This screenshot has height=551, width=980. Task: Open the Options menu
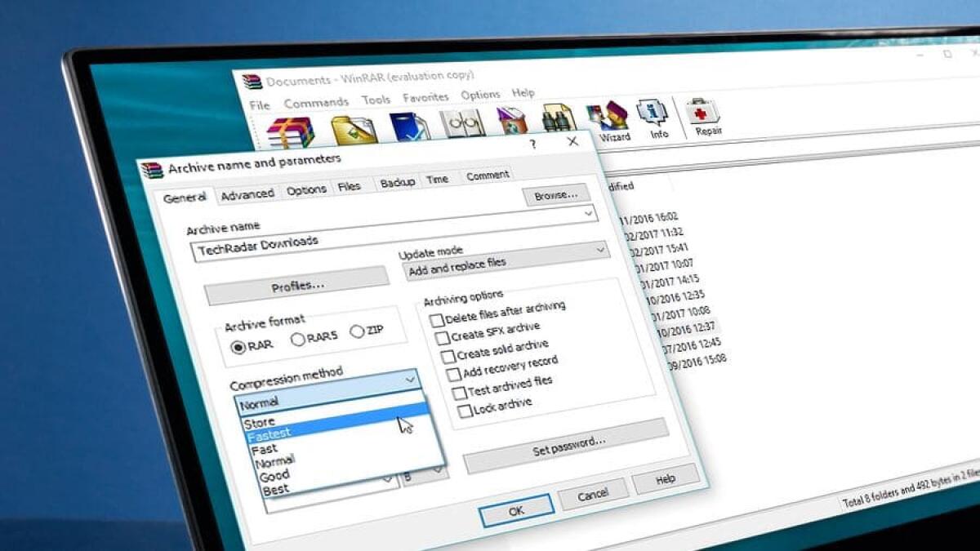pyautogui.click(x=479, y=94)
